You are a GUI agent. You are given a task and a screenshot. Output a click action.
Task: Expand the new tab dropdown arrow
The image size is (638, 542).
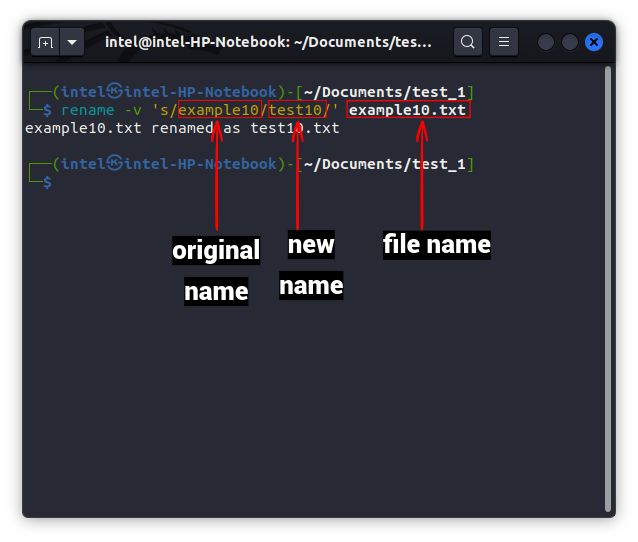tap(72, 42)
